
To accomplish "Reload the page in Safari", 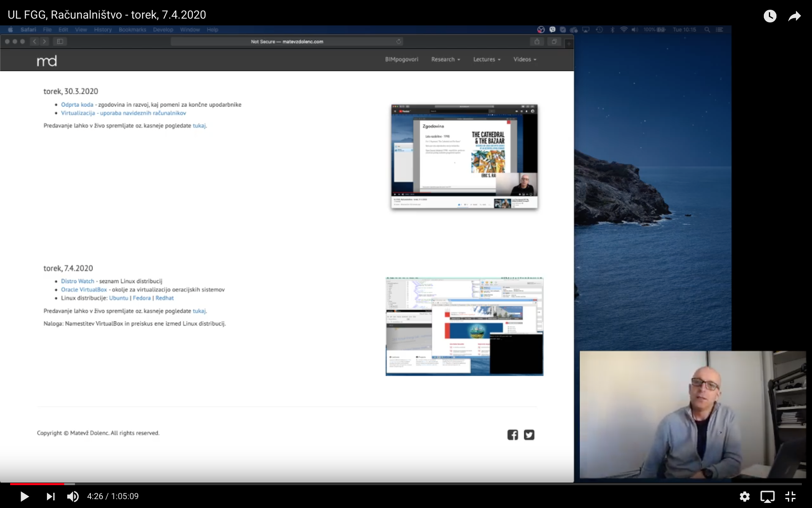I will tap(398, 41).
